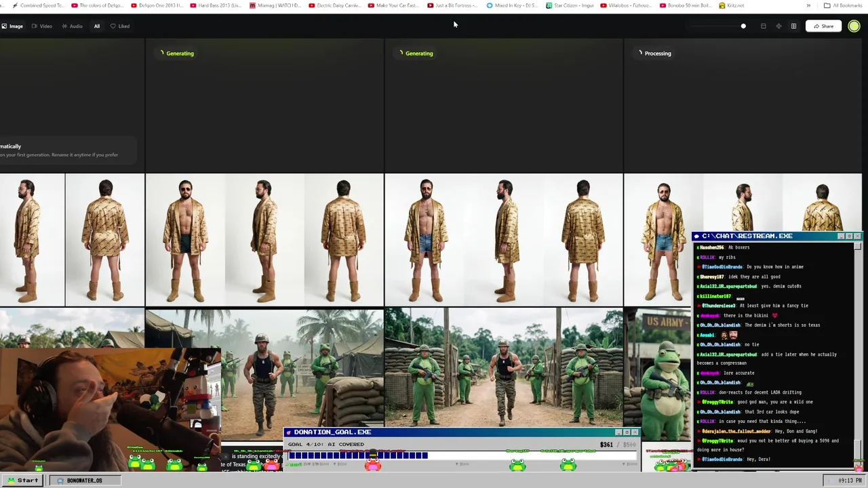Click chat message 'The denim shorts is so texas'

click(782, 325)
